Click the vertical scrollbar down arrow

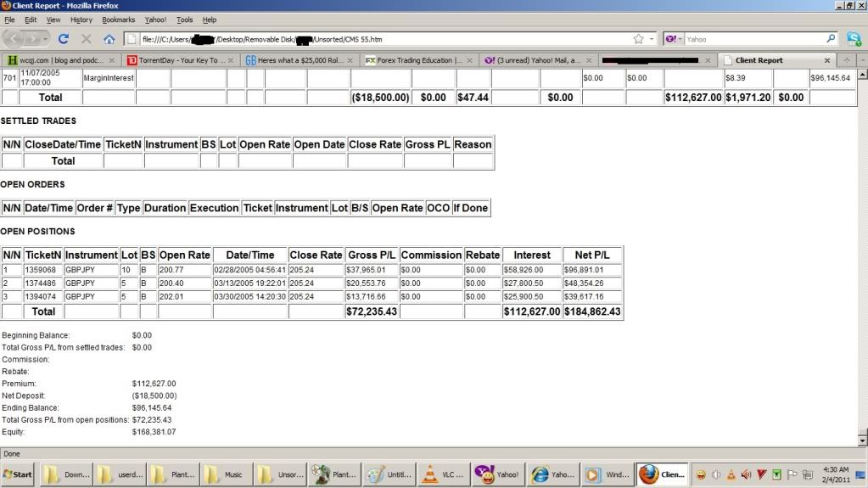[862, 440]
